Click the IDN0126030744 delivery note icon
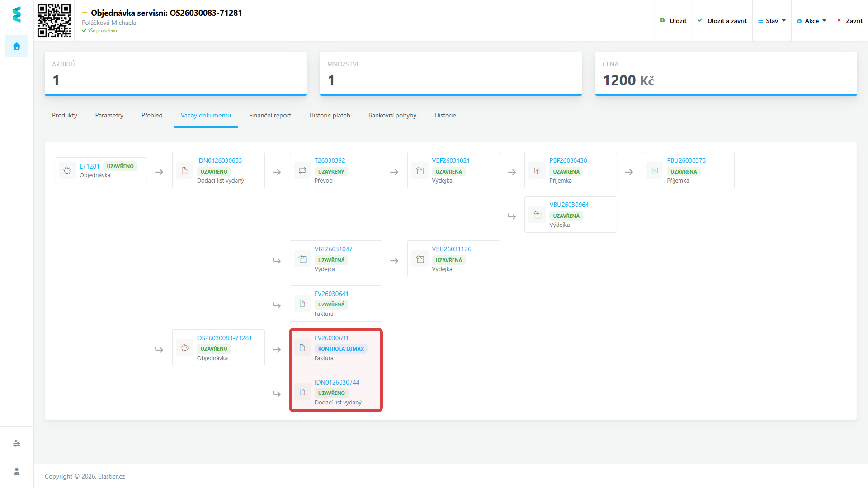 point(302,392)
